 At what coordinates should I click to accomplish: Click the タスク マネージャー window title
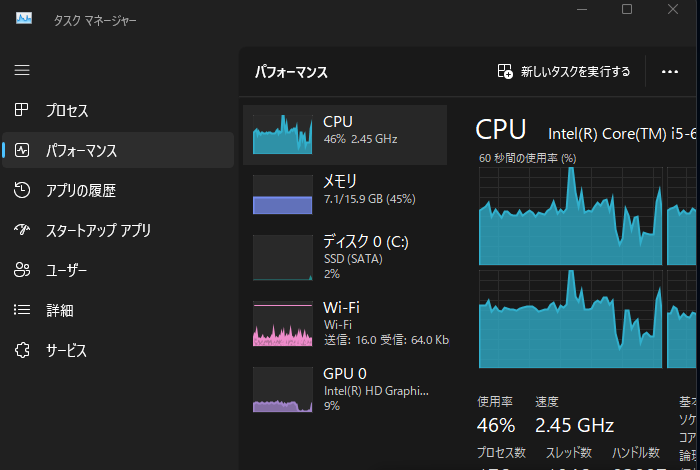(95, 21)
